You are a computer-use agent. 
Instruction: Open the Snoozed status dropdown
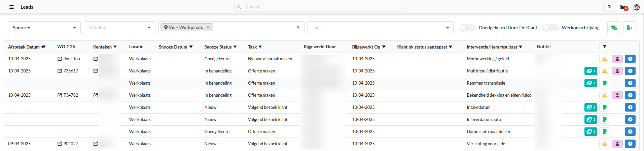(44, 28)
